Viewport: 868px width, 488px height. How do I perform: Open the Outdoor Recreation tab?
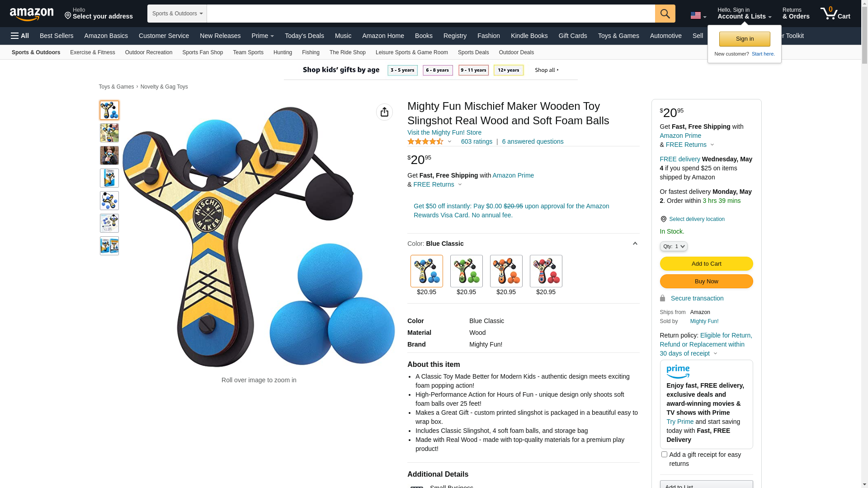[148, 52]
